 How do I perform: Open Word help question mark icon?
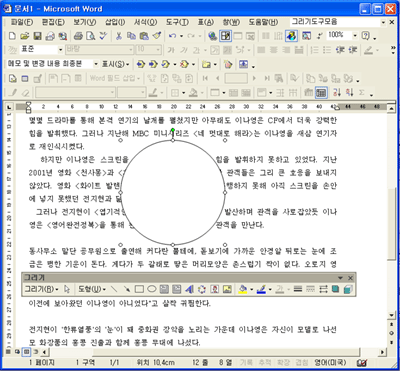click(366, 36)
